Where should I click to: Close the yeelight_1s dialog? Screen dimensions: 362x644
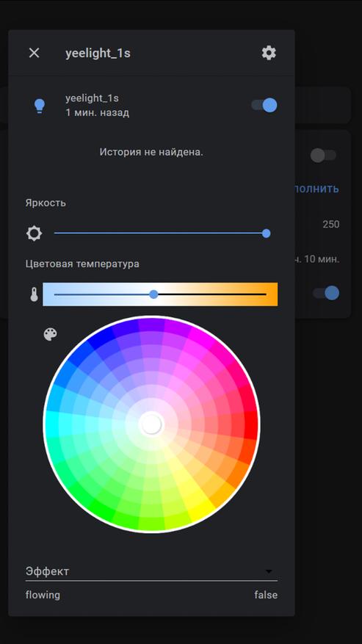pos(34,53)
